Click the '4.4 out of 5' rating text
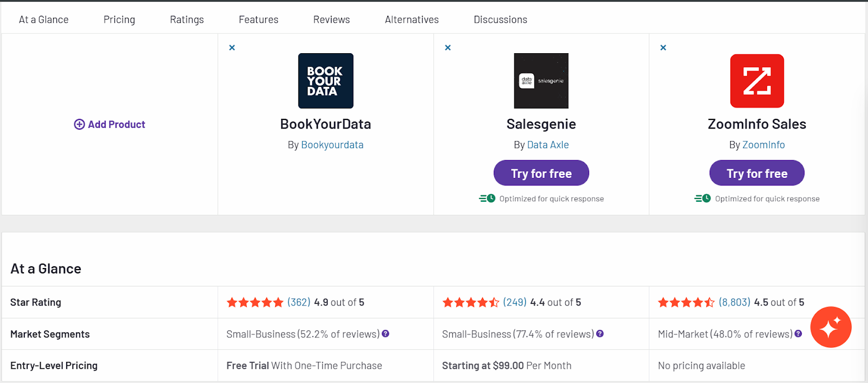This screenshot has width=868, height=383. click(x=556, y=302)
